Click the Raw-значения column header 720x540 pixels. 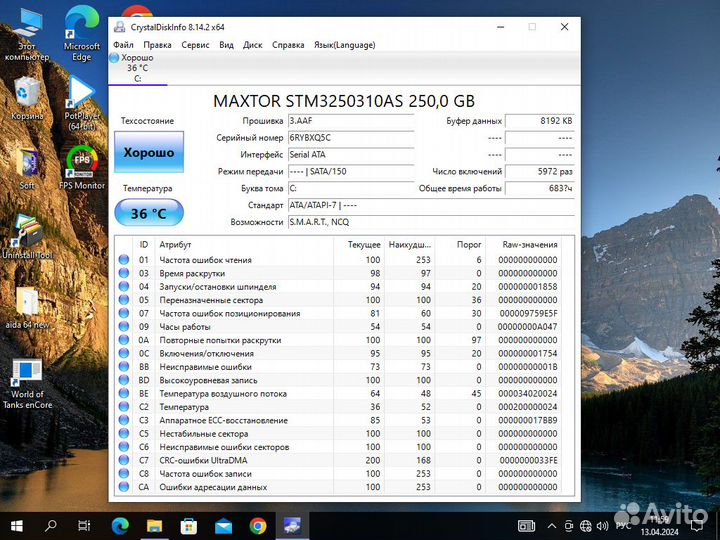(523, 245)
